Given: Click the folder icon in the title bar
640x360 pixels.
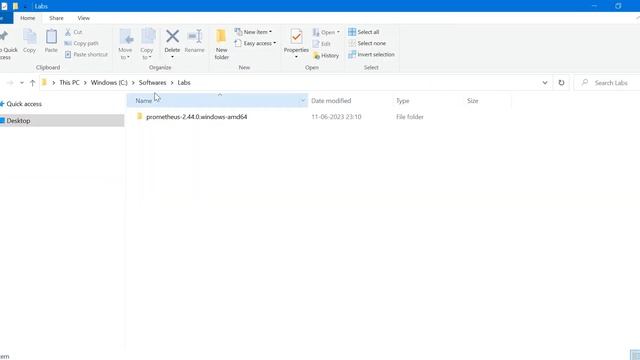Looking at the screenshot, I should [16, 6].
